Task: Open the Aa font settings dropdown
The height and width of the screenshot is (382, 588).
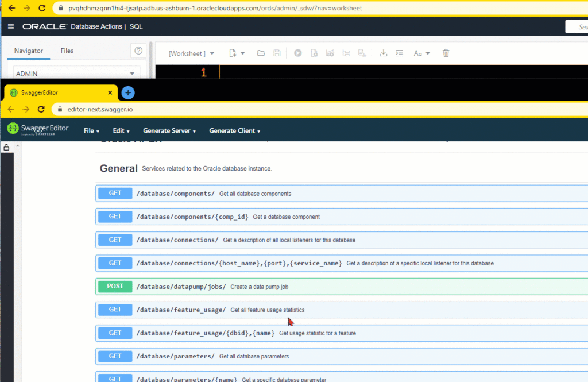Action: pos(421,52)
